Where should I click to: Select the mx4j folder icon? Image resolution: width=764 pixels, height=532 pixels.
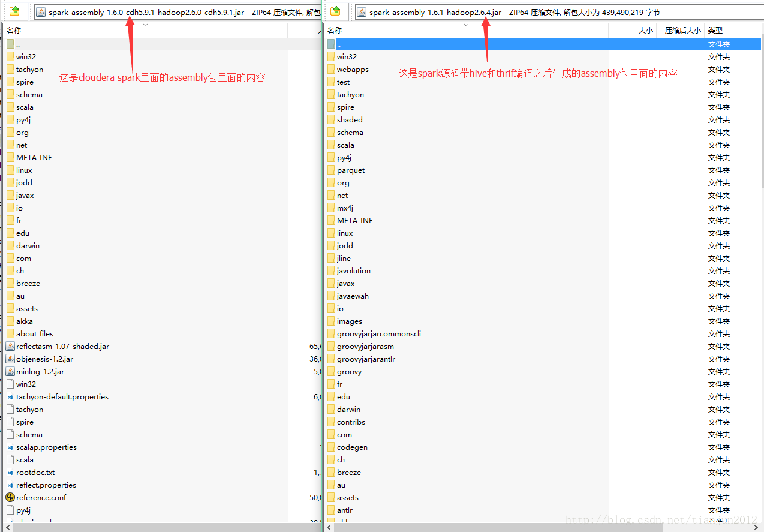[331, 208]
